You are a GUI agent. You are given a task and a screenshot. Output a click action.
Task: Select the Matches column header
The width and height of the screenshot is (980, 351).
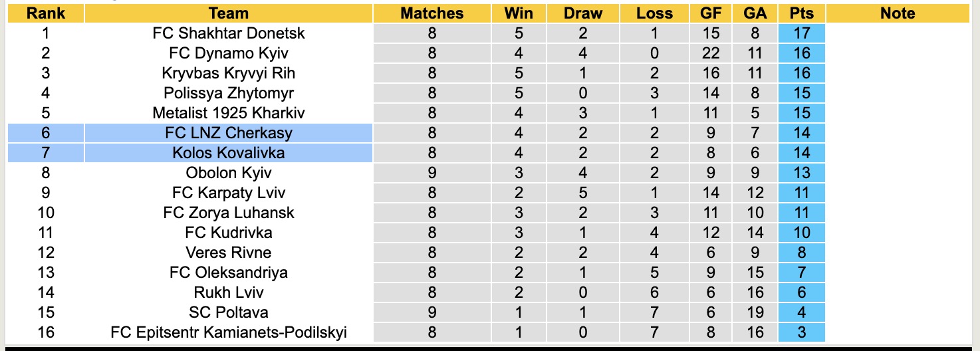tap(431, 13)
